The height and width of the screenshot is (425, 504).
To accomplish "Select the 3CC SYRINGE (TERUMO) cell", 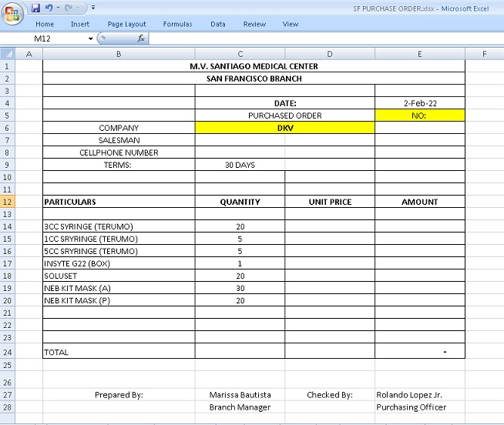I will [119, 226].
